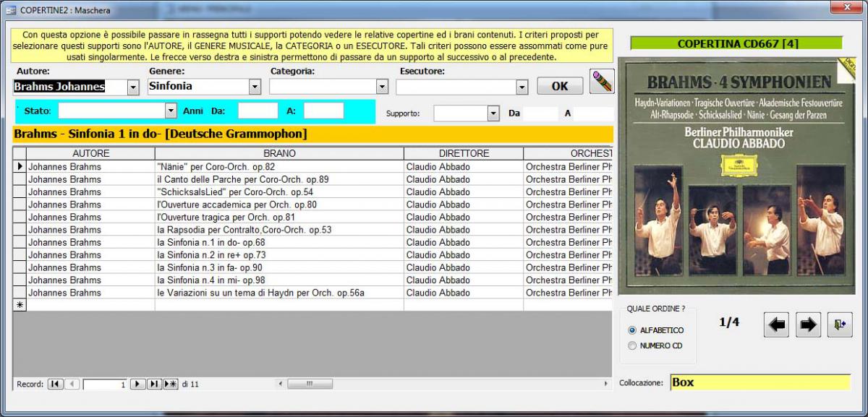Select row selector of "Nänie" record
The height and width of the screenshot is (417, 868).
20,166
